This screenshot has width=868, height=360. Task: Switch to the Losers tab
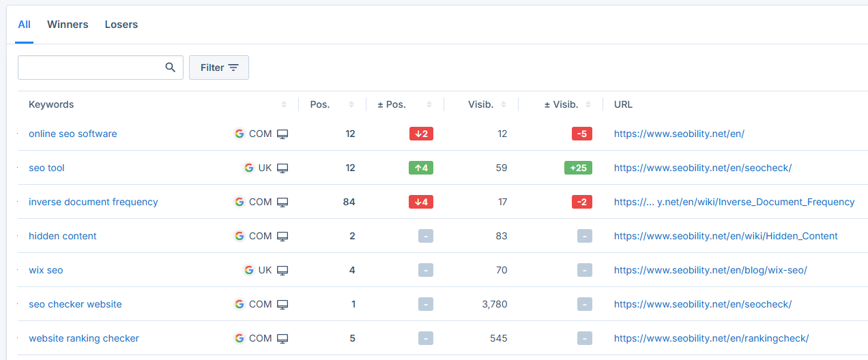[x=121, y=25]
